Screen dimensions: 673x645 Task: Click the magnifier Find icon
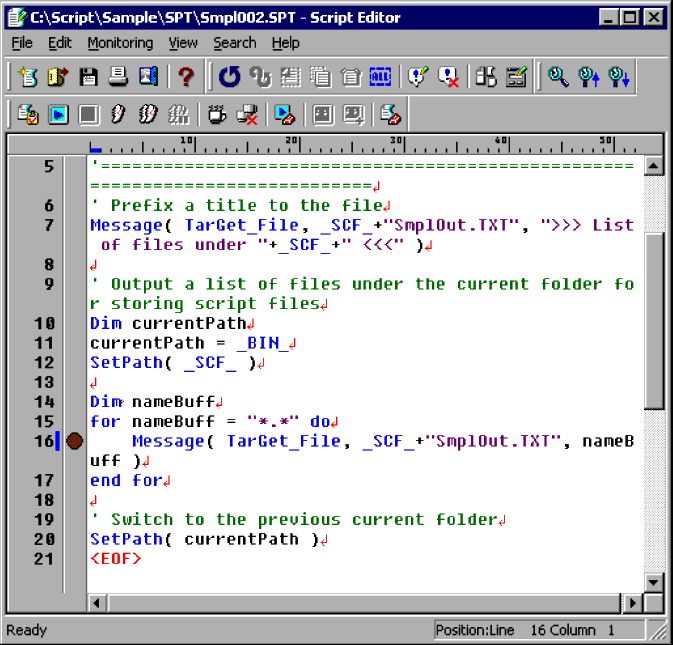(558, 77)
